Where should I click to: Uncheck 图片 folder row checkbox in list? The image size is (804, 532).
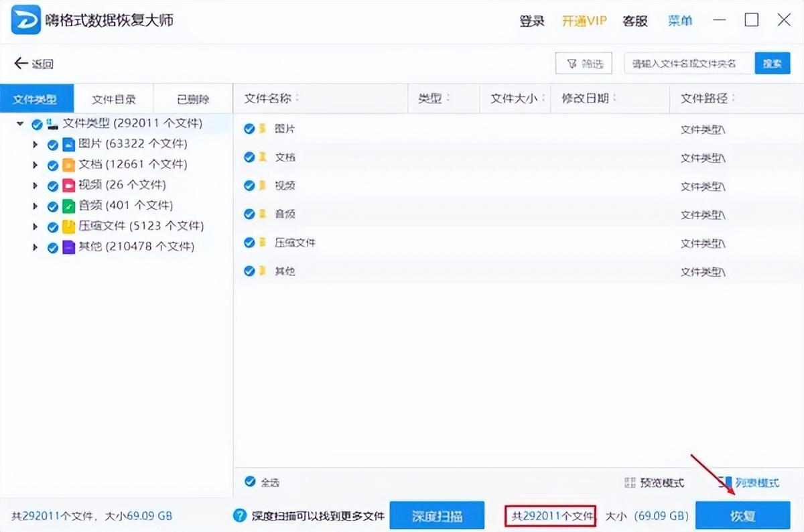pyautogui.click(x=249, y=129)
